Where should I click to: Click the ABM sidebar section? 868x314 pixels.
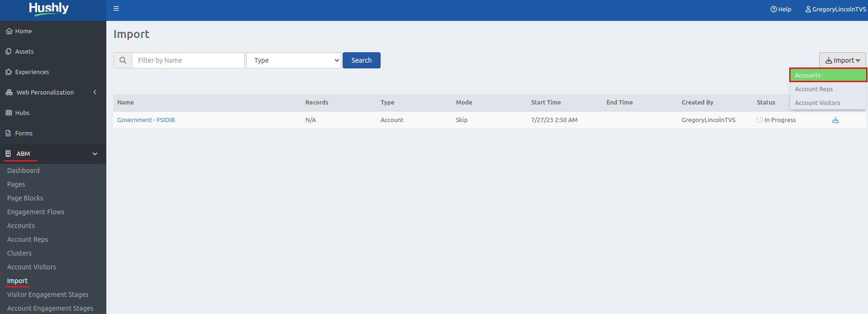tap(53, 153)
